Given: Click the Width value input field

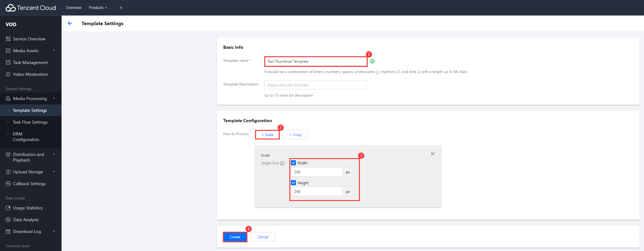Looking at the screenshot, I should (x=317, y=172).
